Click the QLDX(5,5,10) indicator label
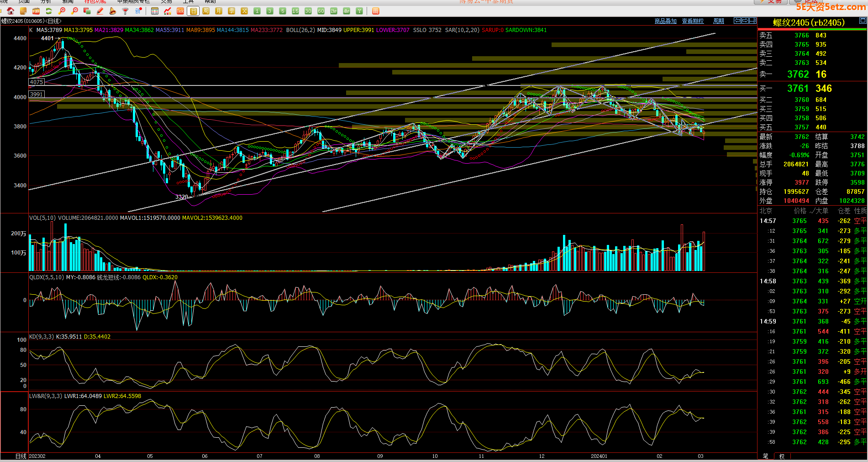This screenshot has width=868, height=462. [x=47, y=277]
